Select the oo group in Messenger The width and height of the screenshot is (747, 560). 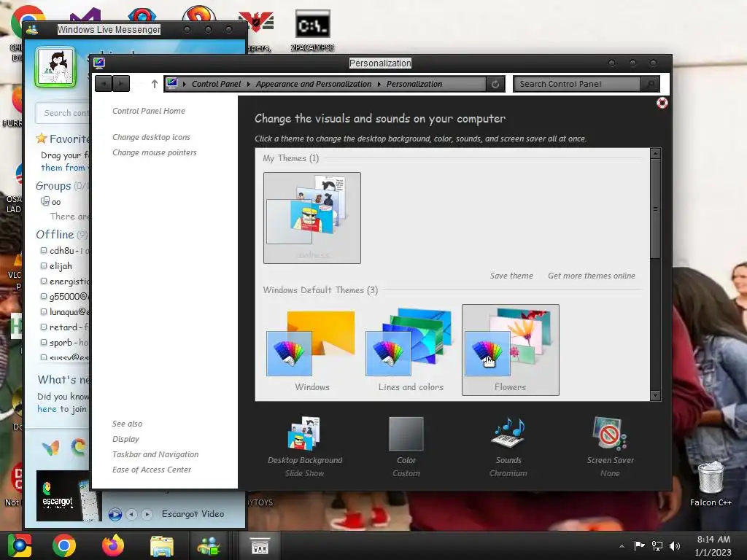[51, 201]
